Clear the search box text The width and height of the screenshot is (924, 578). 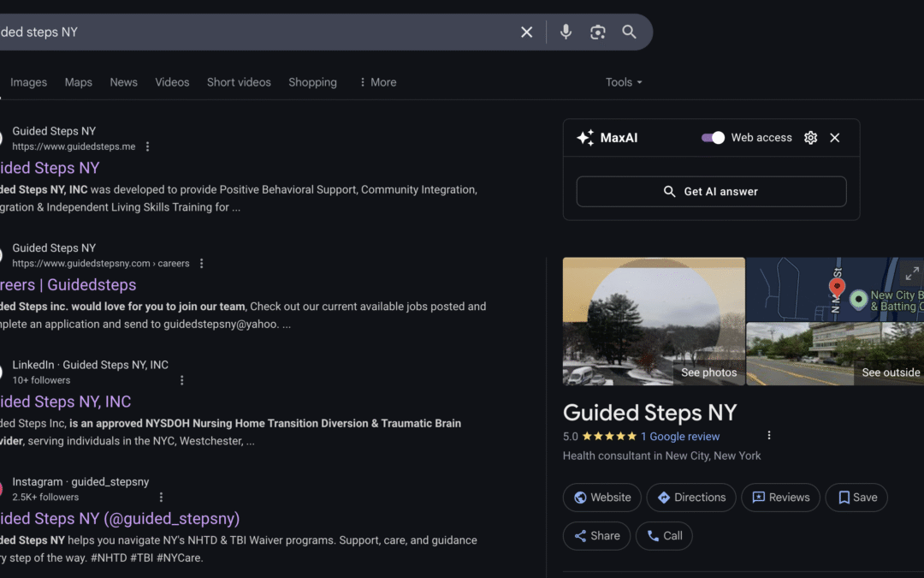(x=527, y=32)
